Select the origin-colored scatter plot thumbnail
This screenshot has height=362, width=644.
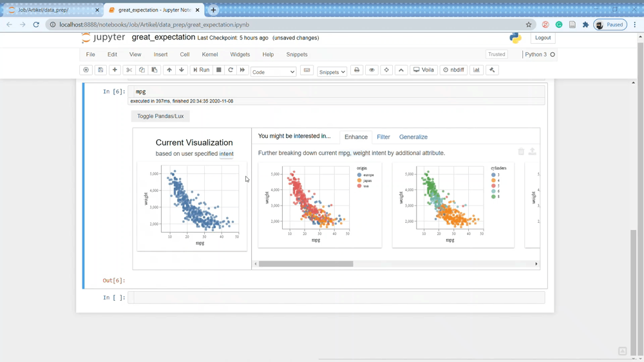(320, 205)
